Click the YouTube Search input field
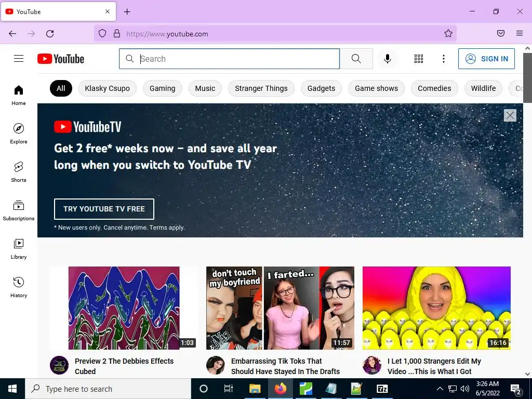Screen dimensions: 532x399 coord(229,59)
